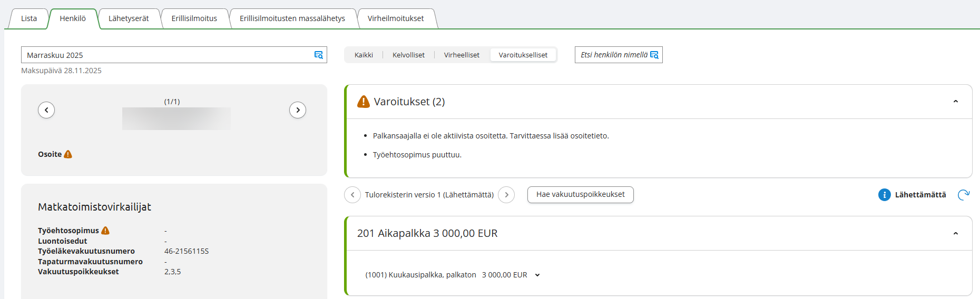Click the Lähettämättä status text
This screenshot has width=980, height=299.
click(920, 195)
